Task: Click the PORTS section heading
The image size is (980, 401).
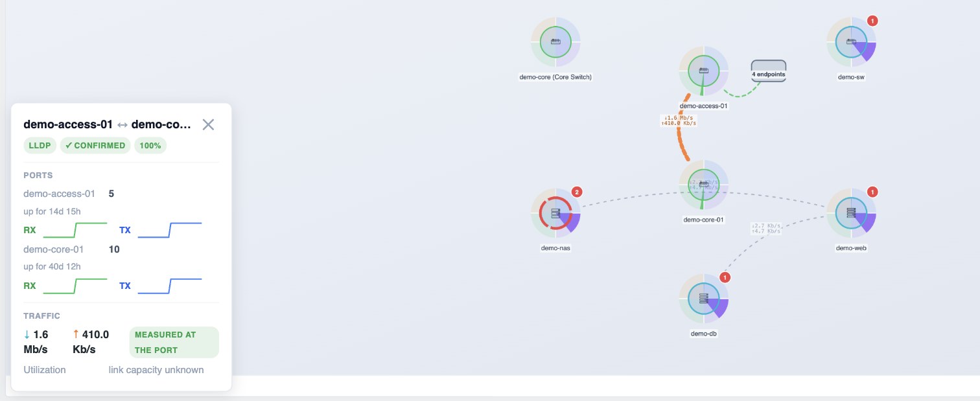Action: click(x=38, y=176)
